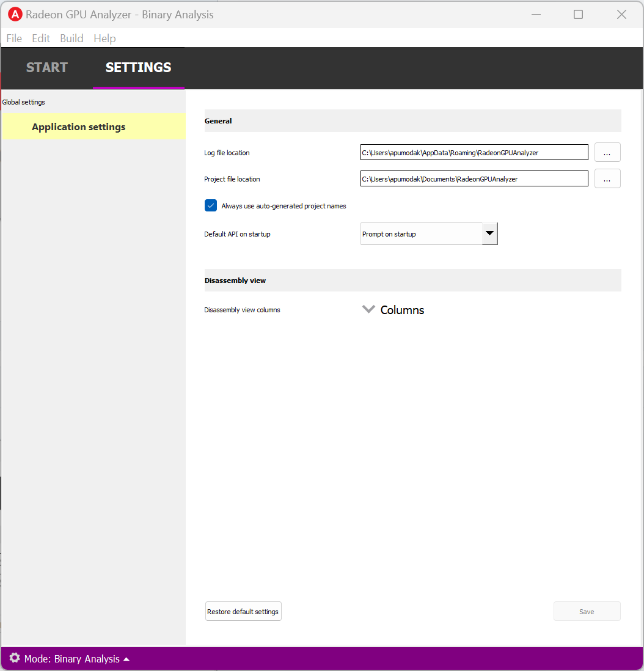Open the Build menu
644x671 pixels.
pos(71,38)
